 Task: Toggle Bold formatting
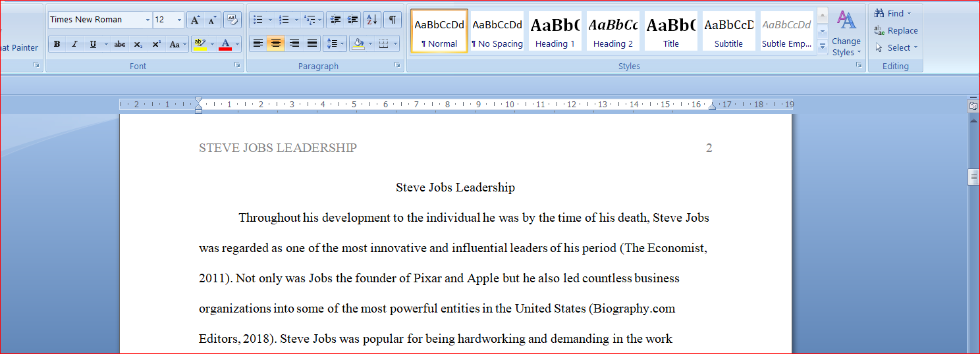57,44
